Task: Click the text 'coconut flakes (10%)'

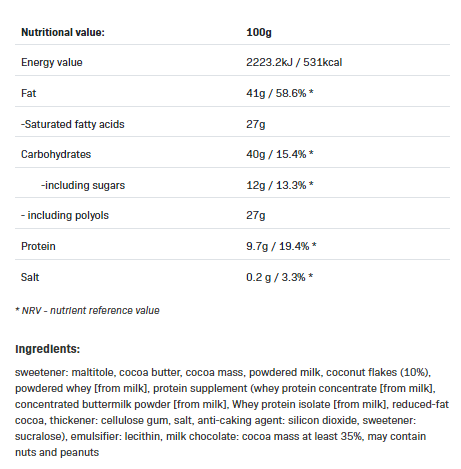Action: [x=378, y=372]
